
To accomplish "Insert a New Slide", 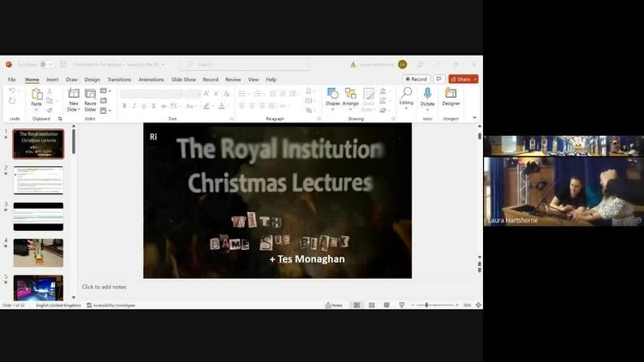I will [74, 99].
